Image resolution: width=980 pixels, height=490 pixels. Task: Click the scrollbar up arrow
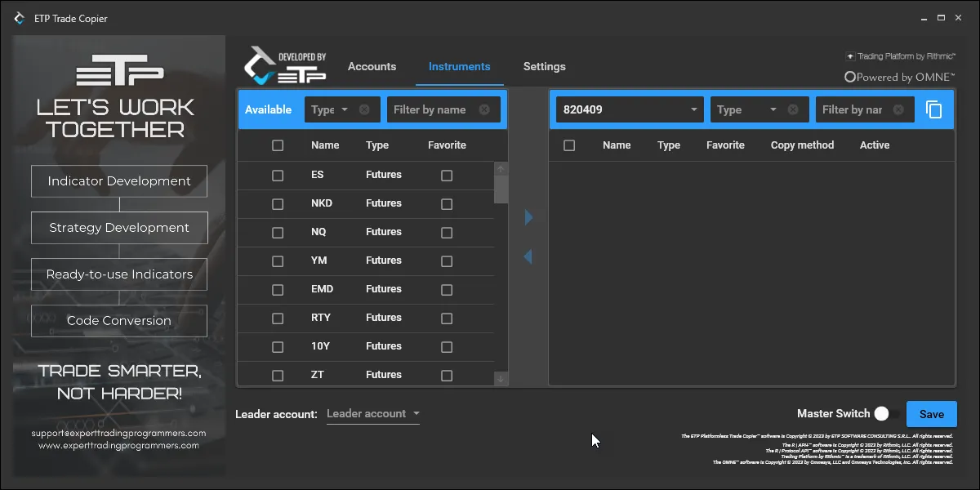(x=501, y=168)
